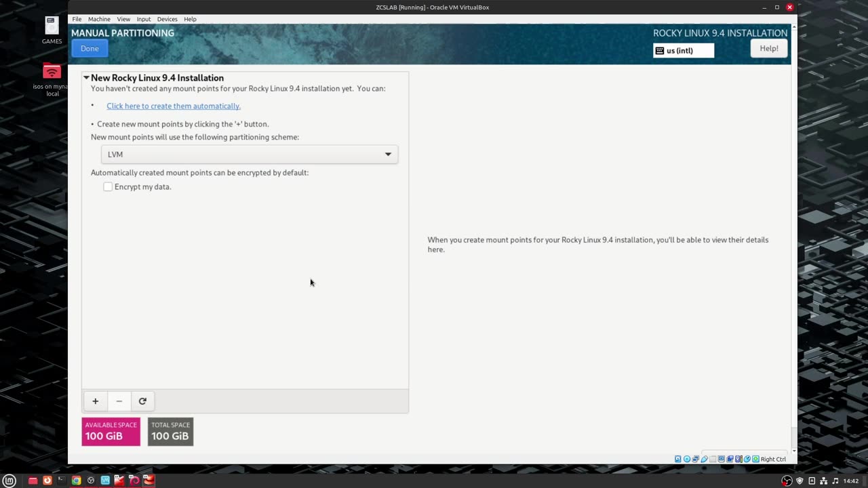Enable the Encrypt my data checkbox
Viewport: 868px width, 488px height.
click(108, 186)
